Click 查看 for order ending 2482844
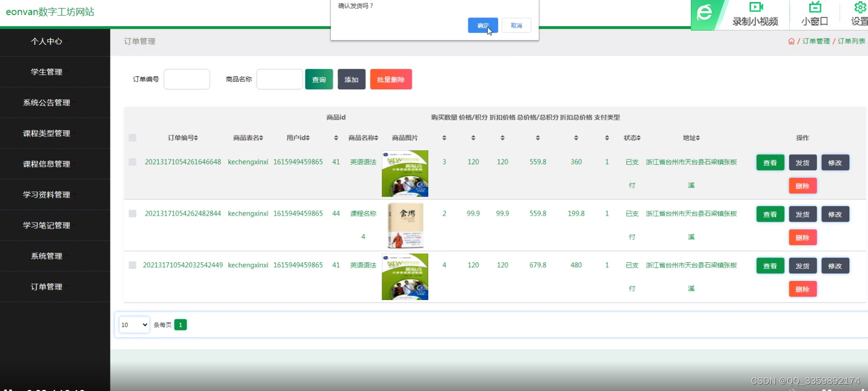Viewport: 868px width, 391px height. click(770, 215)
